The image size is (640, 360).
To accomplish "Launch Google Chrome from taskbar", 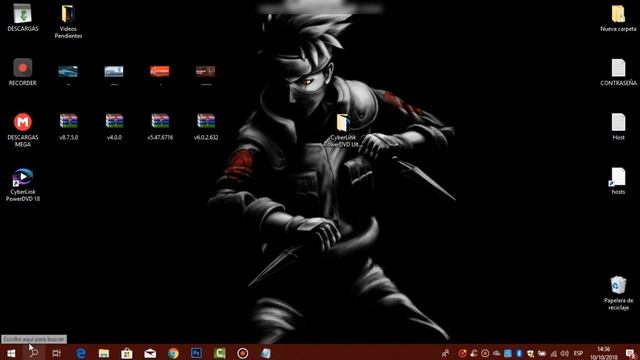I will [173, 353].
